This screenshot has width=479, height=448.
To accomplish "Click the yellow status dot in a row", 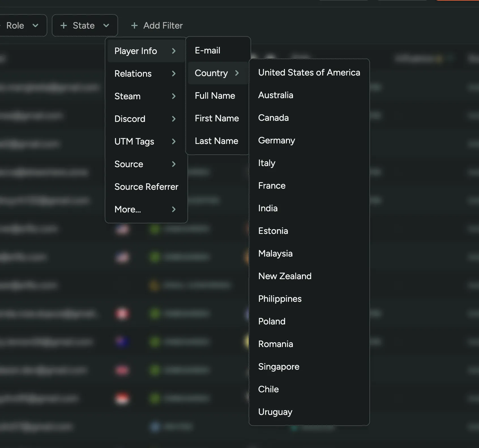I will pos(154,285).
